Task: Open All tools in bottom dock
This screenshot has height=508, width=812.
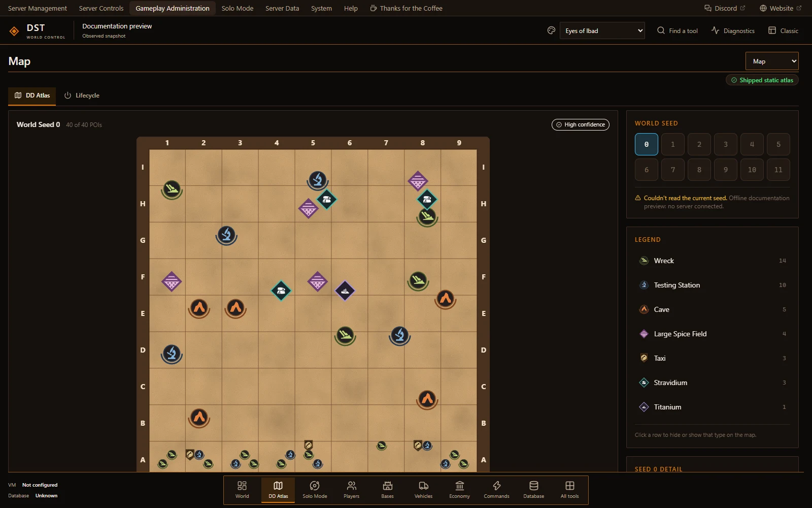Action: point(570,490)
